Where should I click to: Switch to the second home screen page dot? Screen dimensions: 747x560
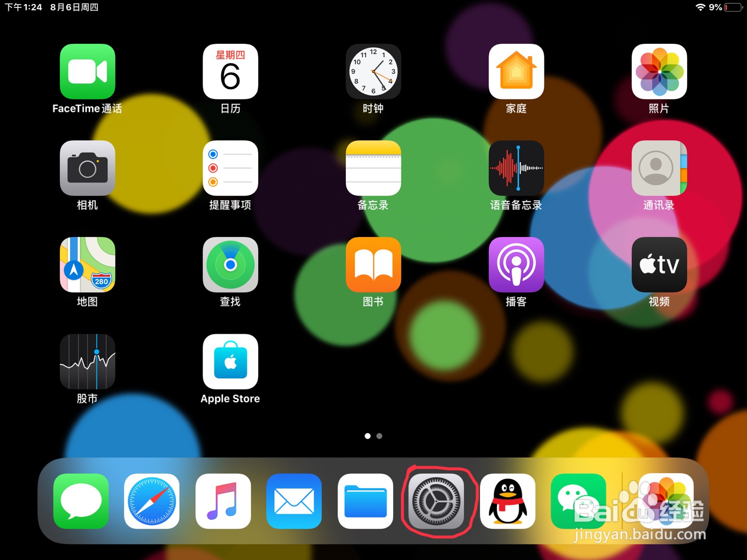click(x=380, y=436)
